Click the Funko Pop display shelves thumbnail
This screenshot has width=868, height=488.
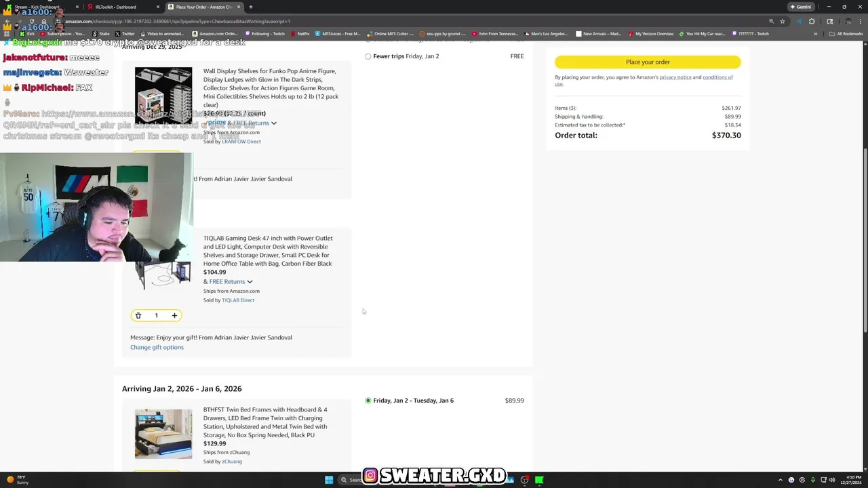pos(163,95)
